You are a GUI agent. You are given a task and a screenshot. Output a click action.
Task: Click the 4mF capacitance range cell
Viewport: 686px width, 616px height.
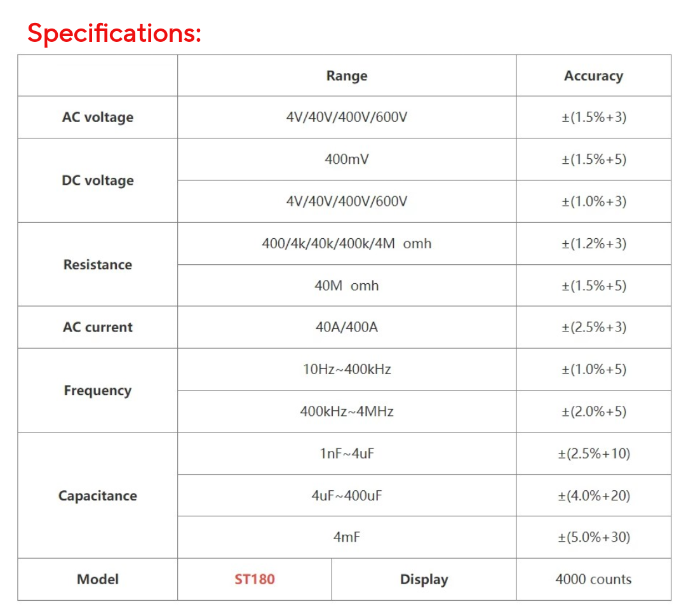click(347, 537)
